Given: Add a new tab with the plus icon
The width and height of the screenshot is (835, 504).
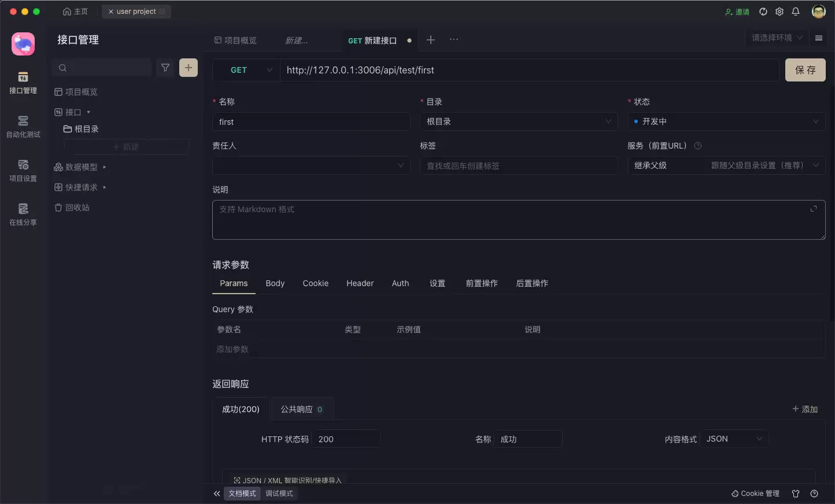Looking at the screenshot, I should (431, 40).
